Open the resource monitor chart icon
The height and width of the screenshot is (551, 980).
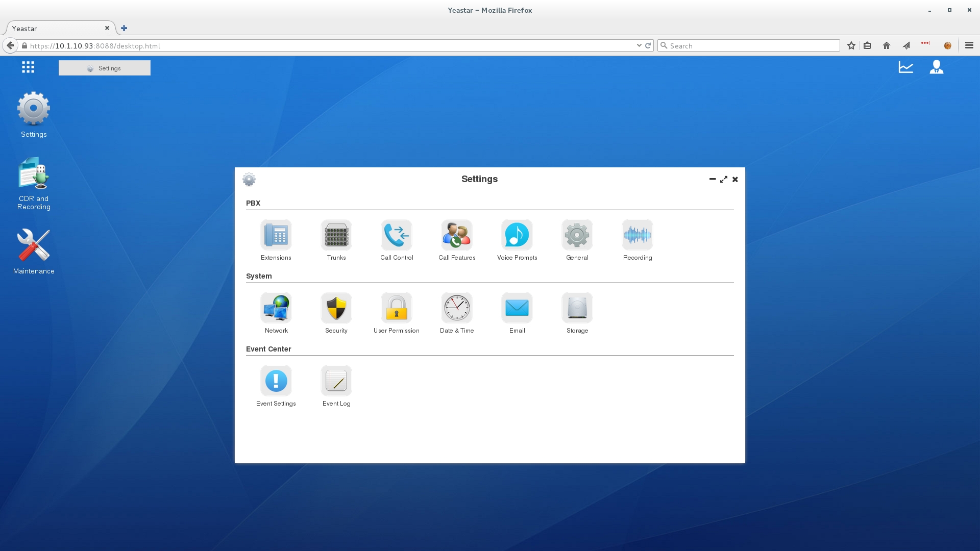coord(906,67)
